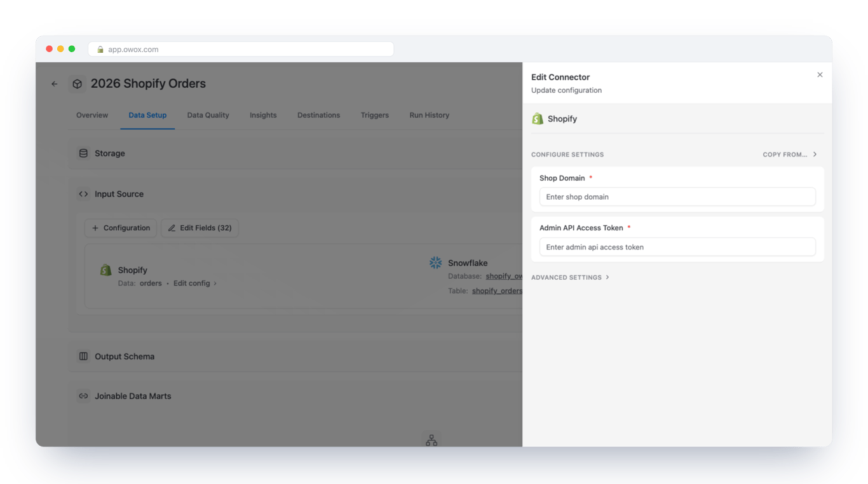The width and height of the screenshot is (868, 484).
Task: Open the Destinations tab
Action: [318, 115]
